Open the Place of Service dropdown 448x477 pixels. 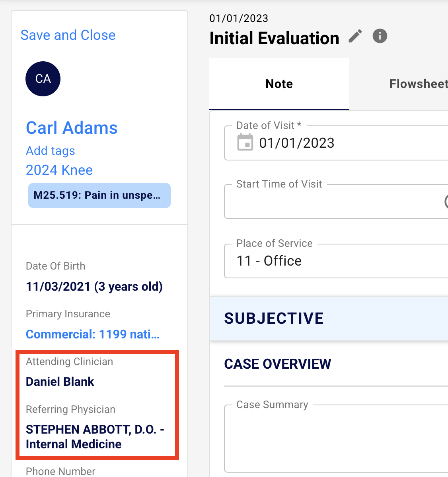(x=336, y=261)
